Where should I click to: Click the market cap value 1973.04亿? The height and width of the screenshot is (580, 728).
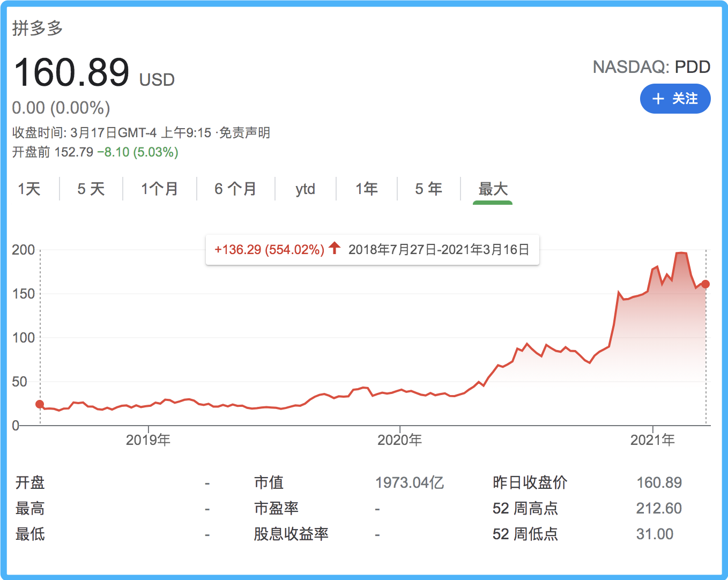(x=411, y=482)
